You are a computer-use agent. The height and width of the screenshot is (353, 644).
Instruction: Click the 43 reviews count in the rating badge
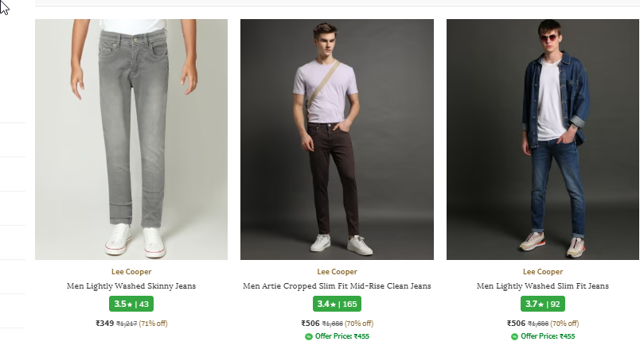[x=145, y=304]
